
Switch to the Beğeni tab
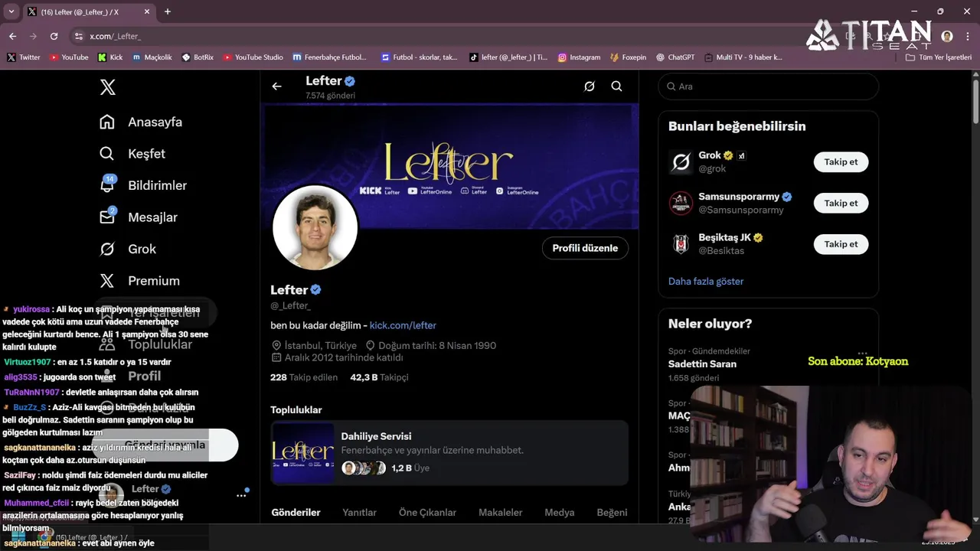click(x=612, y=512)
